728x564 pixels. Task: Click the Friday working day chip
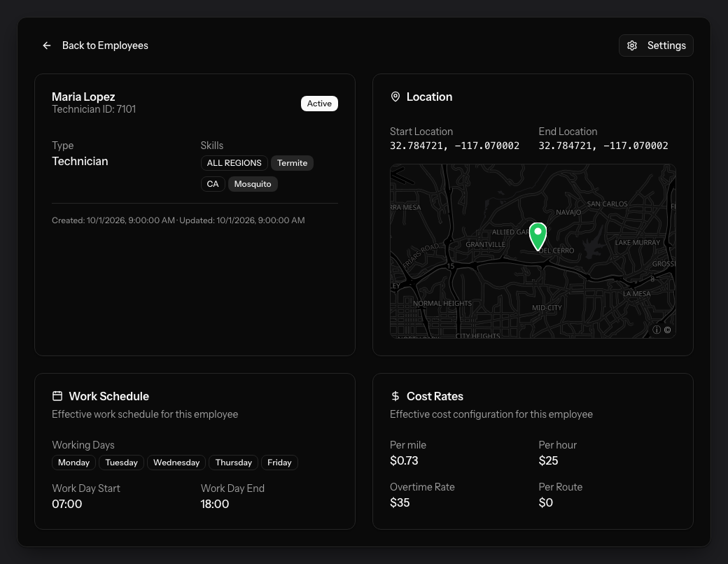(x=279, y=463)
